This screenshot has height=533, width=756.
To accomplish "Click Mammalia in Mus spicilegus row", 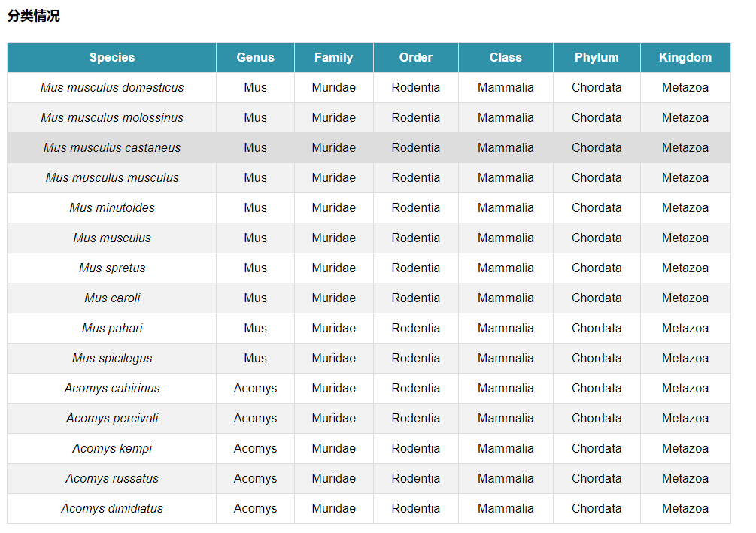I will (506, 358).
